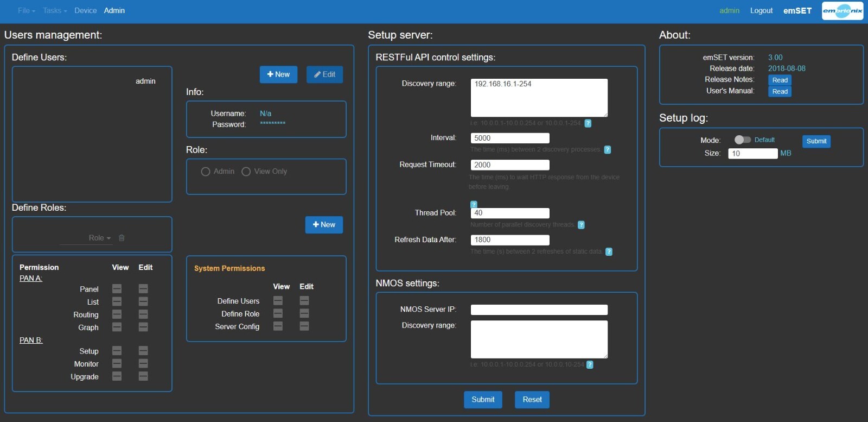Click the help icon for Thread Pool hint
Viewport: 868px width, 422px height.
coord(581,225)
